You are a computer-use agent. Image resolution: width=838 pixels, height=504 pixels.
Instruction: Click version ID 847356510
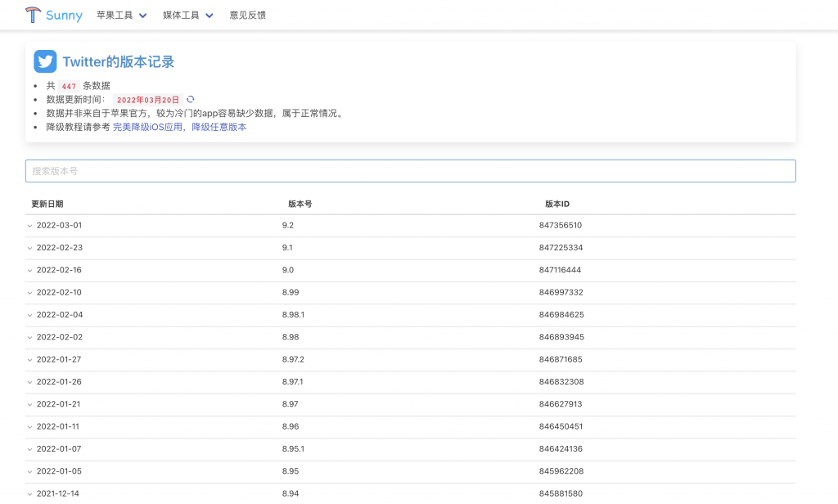coord(561,226)
